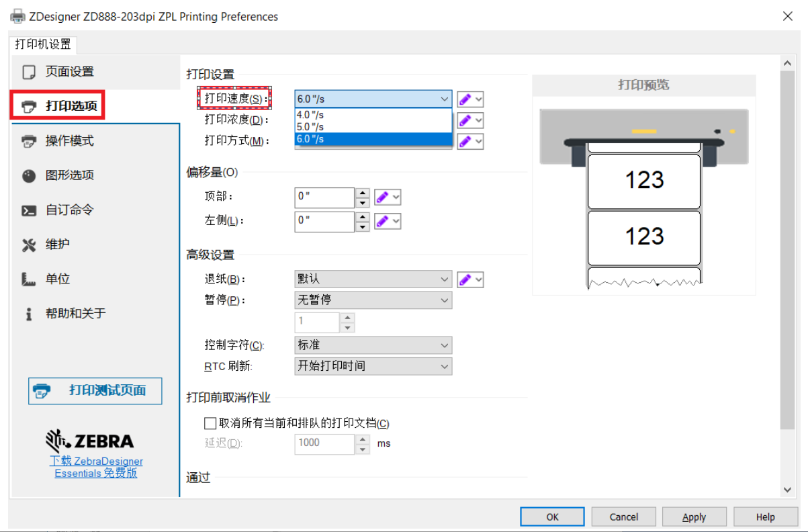Image resolution: width=808 pixels, height=532 pixels.
Task: Choose 4.0 "/s in the speed list
Action: (x=373, y=115)
